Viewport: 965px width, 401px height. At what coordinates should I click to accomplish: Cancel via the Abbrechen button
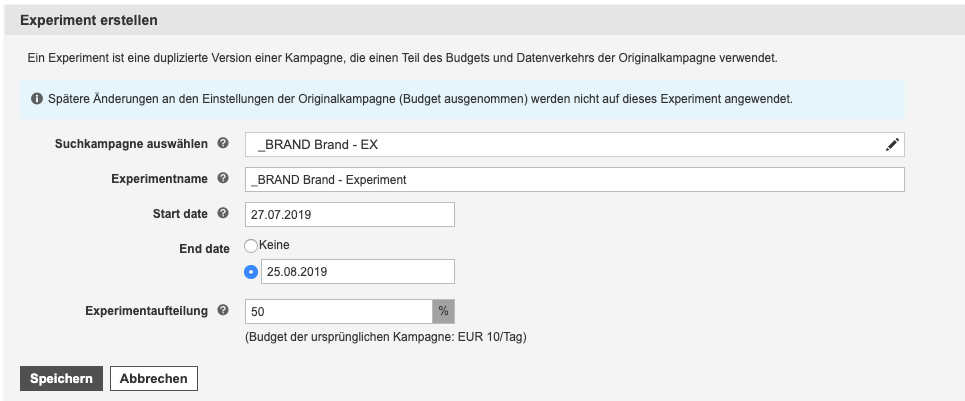154,379
